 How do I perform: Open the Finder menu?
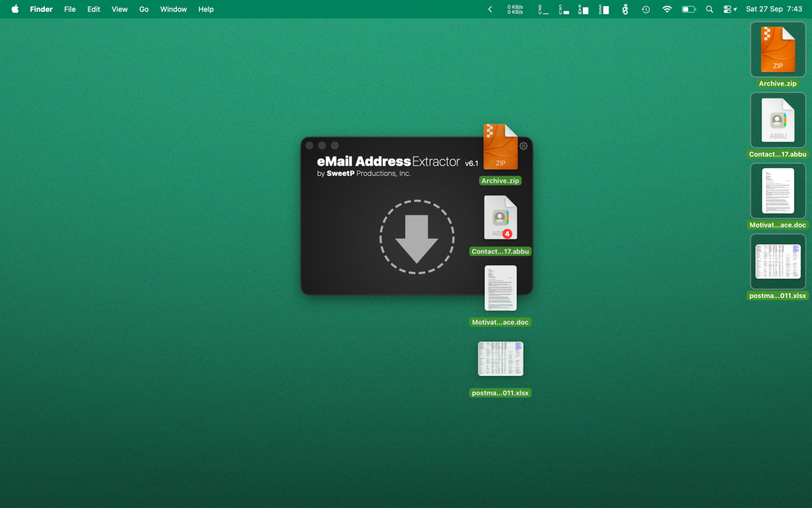41,9
